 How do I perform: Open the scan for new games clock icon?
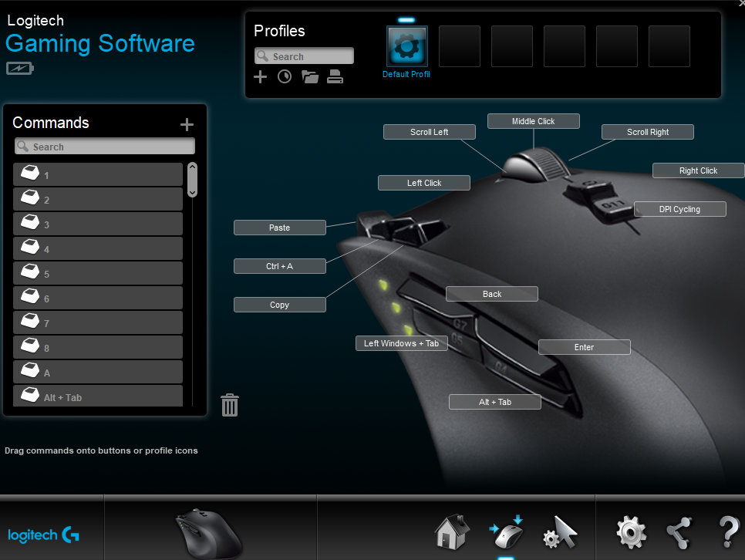(284, 76)
